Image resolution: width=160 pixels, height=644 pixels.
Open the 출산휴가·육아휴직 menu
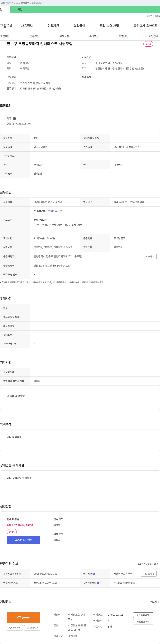click(145, 26)
